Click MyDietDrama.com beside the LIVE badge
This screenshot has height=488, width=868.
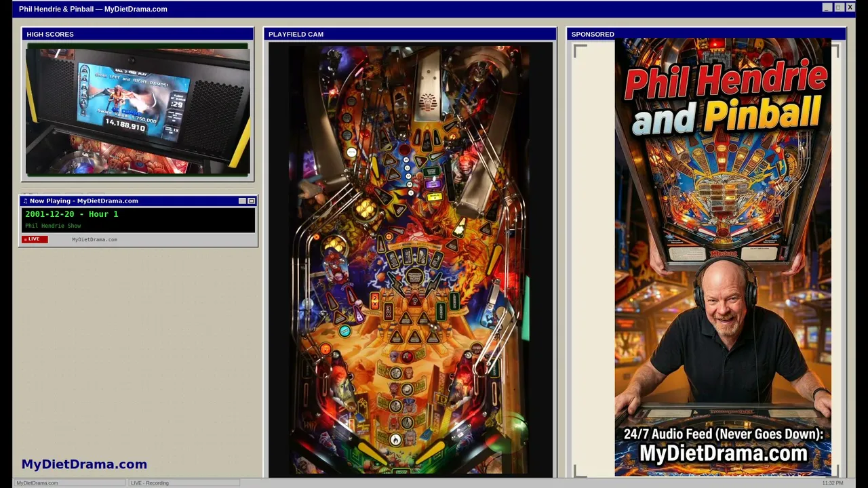click(94, 239)
